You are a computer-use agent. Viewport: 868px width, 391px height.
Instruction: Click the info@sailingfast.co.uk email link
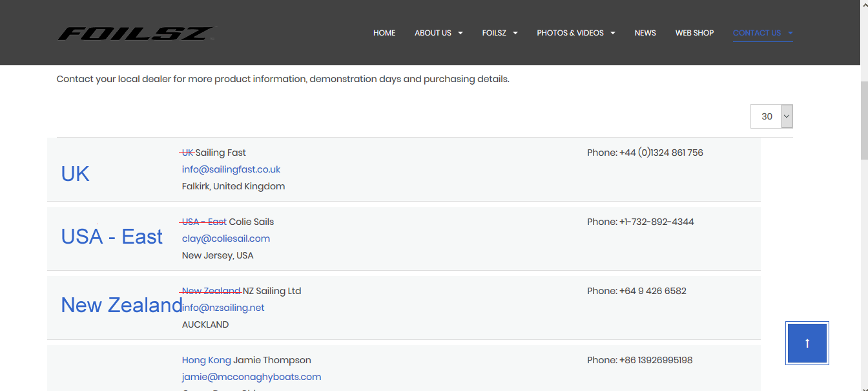point(231,169)
